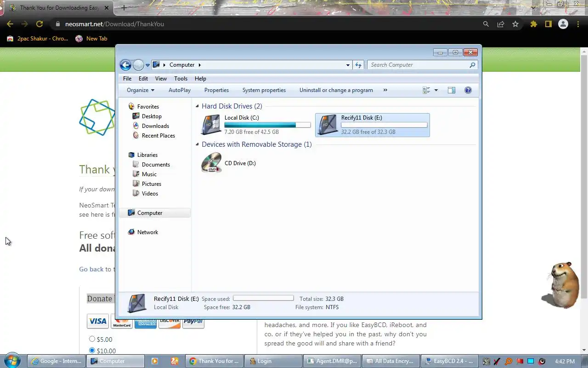Click the details pane Space used bar
This screenshot has height=368, width=588.
pos(263,299)
